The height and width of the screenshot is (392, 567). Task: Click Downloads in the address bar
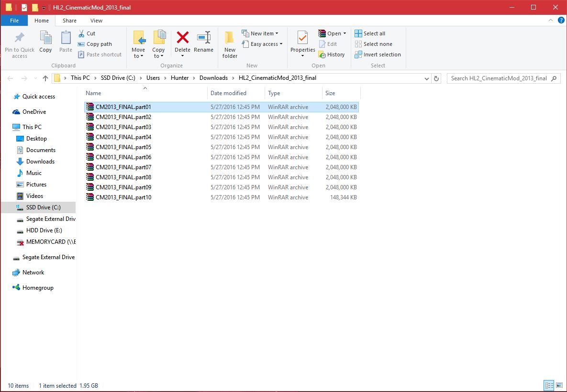[x=214, y=78]
